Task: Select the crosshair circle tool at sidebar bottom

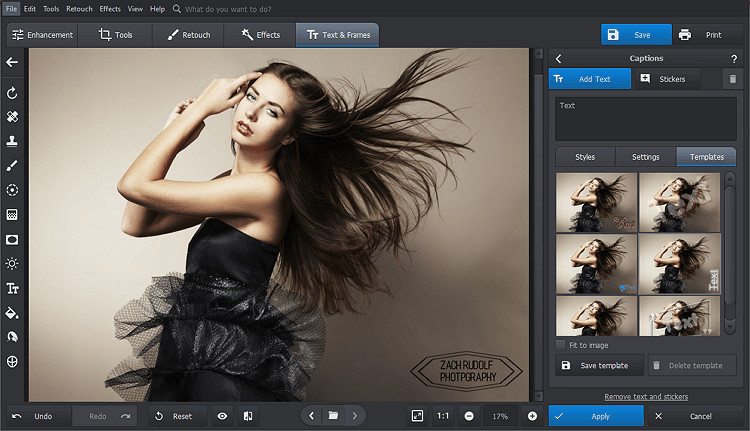Action: 12,362
